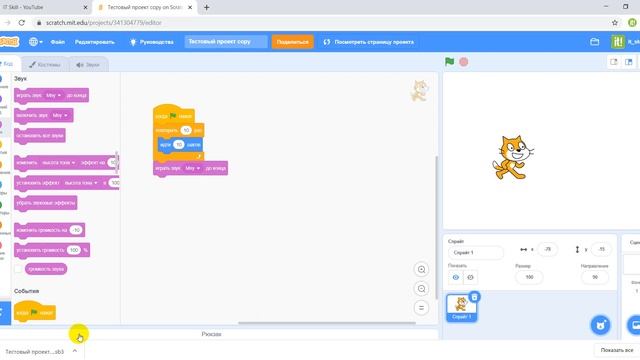Click the -10 value in изменить громкость block
This screenshot has width=640, height=360.
click(x=76, y=230)
